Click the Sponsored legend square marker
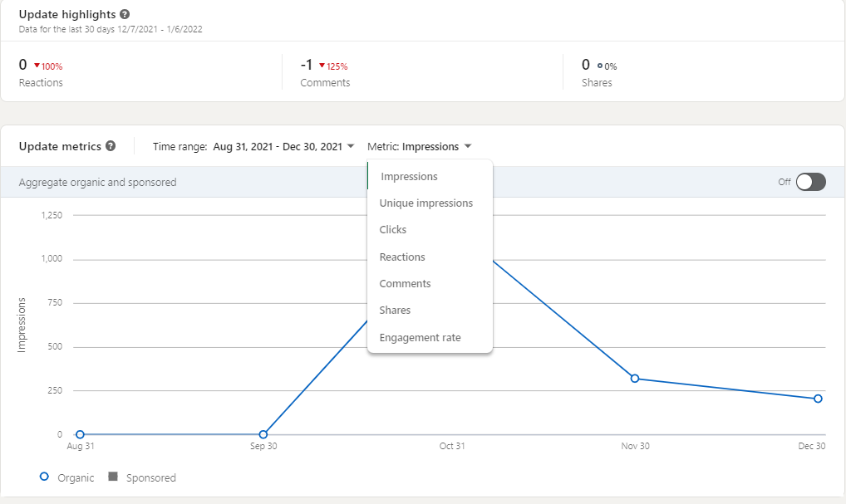 pos(112,477)
